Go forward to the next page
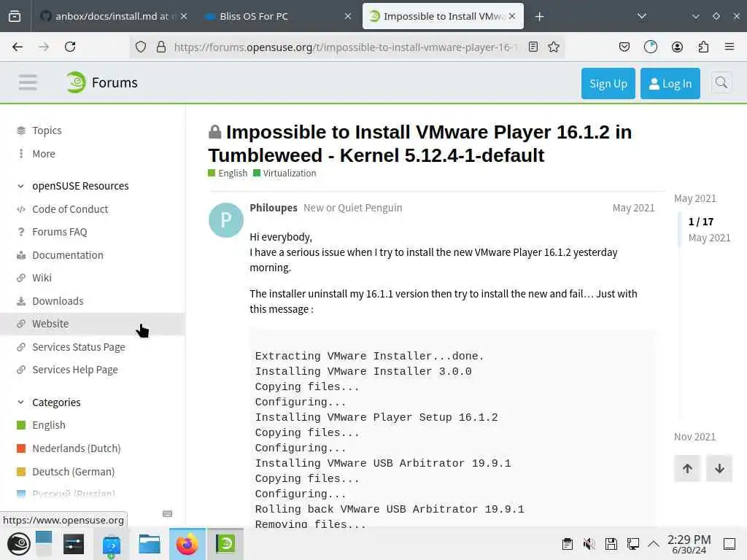 tap(44, 47)
